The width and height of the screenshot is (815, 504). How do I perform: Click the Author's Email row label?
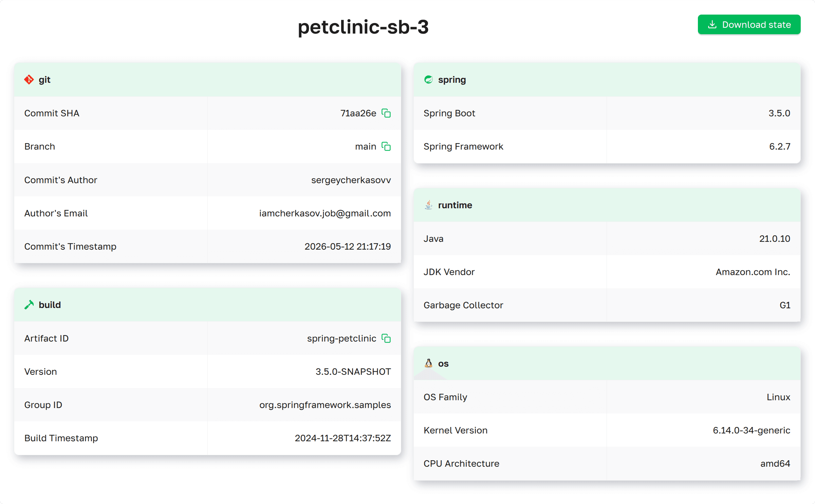56,213
